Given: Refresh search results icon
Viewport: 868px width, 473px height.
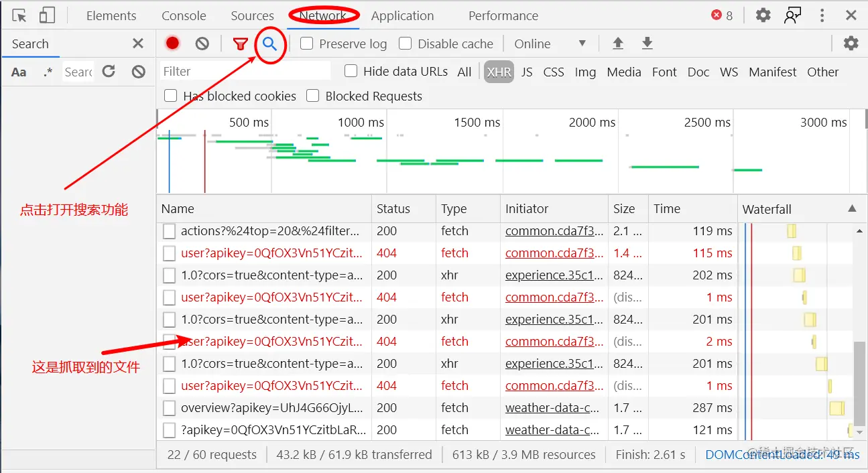Looking at the screenshot, I should pos(109,71).
